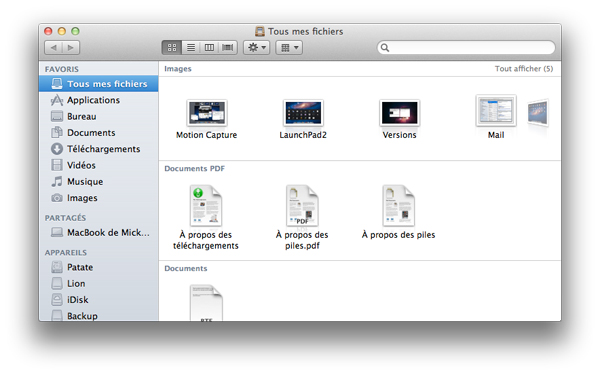Select the Mail image thumbnail
The width and height of the screenshot is (600, 375).
tap(496, 111)
